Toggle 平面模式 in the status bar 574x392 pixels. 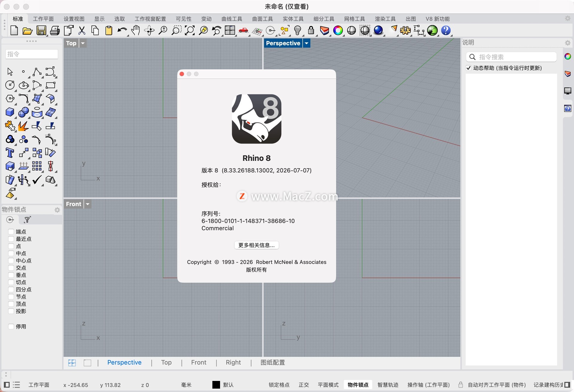(x=328, y=385)
